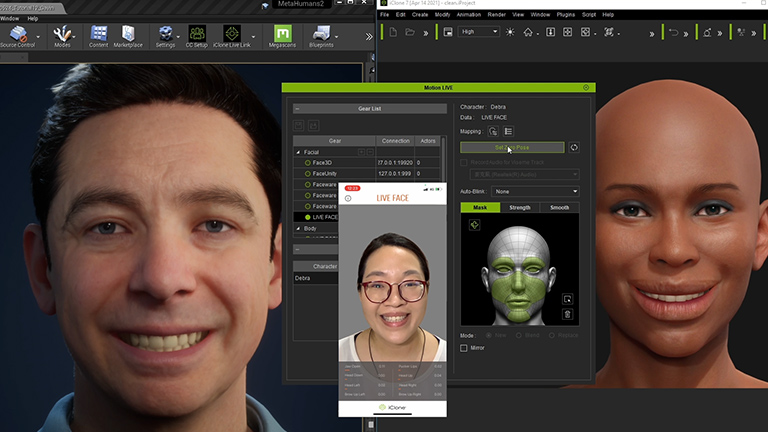Viewport: 768px width, 432px height.
Task: Toggle LIVE FACE gear activation circle
Action: [308, 217]
